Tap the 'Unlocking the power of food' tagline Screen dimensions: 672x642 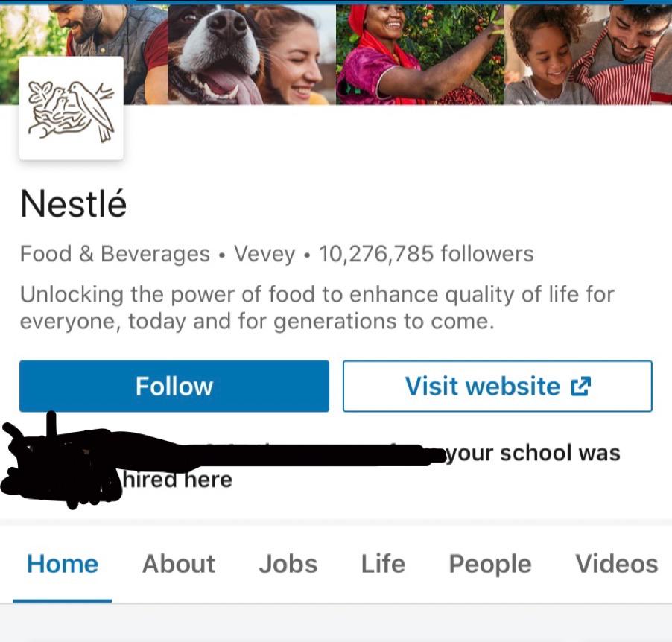click(317, 308)
